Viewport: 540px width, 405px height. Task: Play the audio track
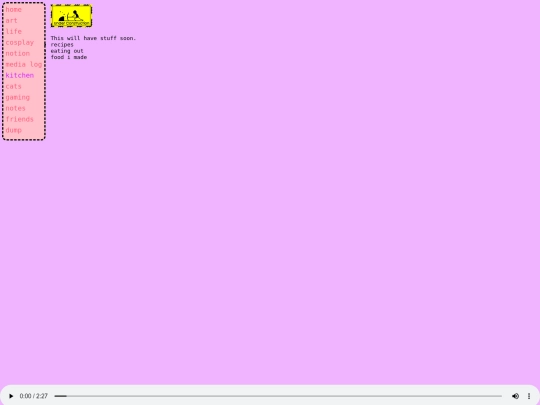(x=11, y=396)
